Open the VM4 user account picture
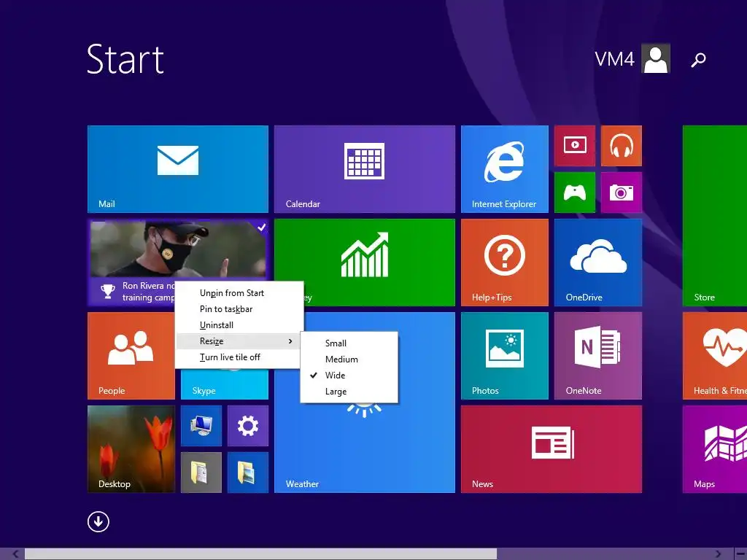 point(656,58)
